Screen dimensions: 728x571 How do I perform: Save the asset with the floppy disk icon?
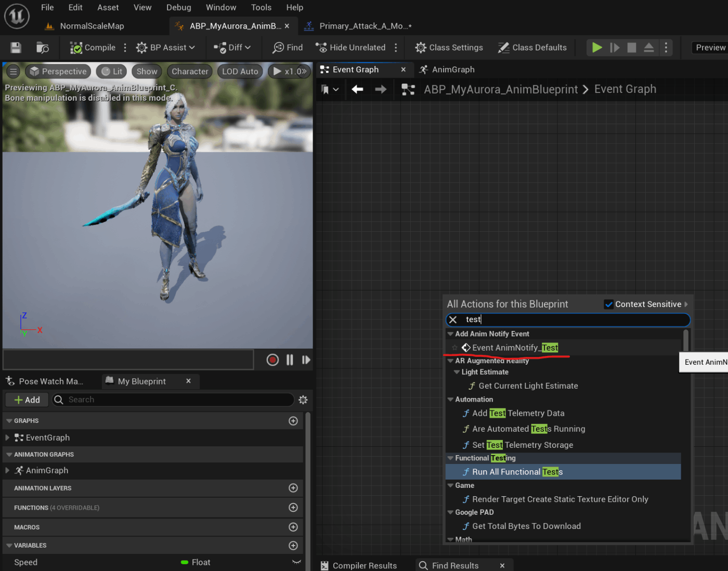[x=16, y=48]
